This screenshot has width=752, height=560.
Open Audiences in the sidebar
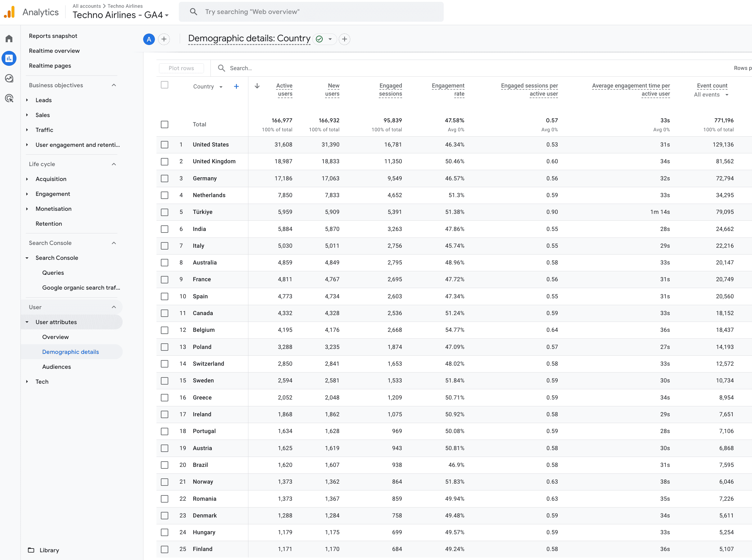click(56, 367)
